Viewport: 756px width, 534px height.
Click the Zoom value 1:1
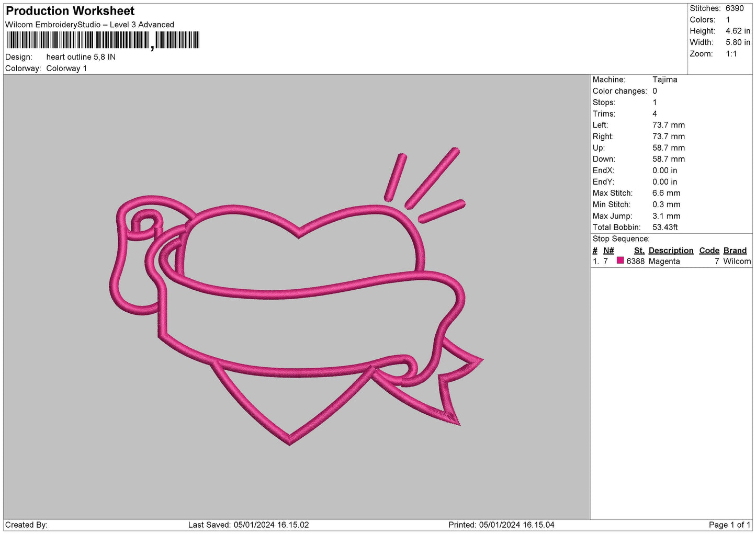tap(731, 54)
